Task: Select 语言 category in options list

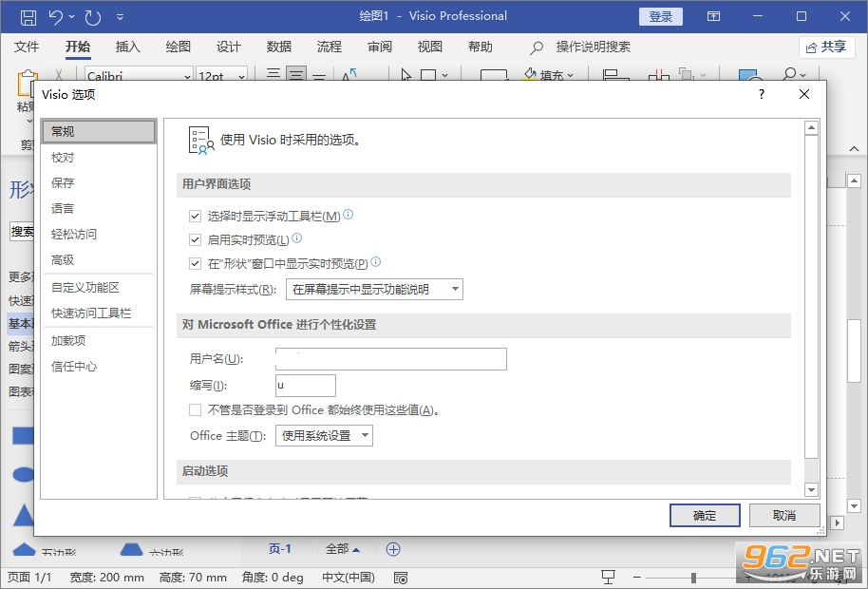Action: point(99,208)
